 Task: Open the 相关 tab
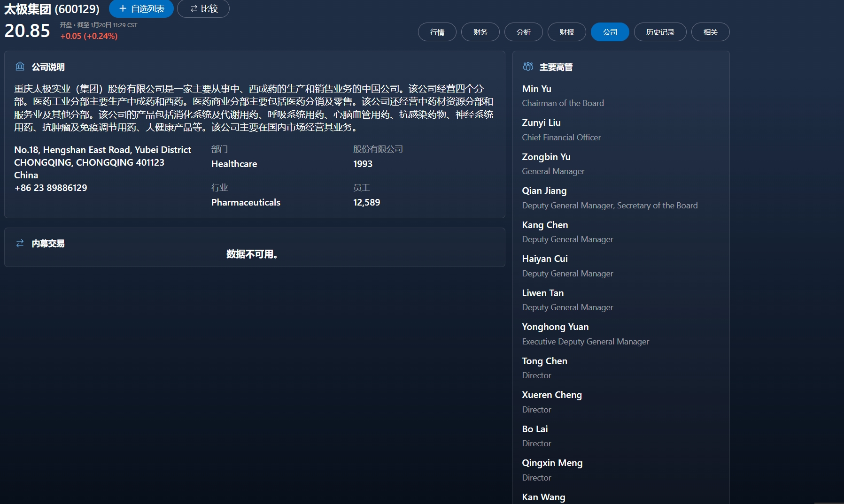[711, 32]
